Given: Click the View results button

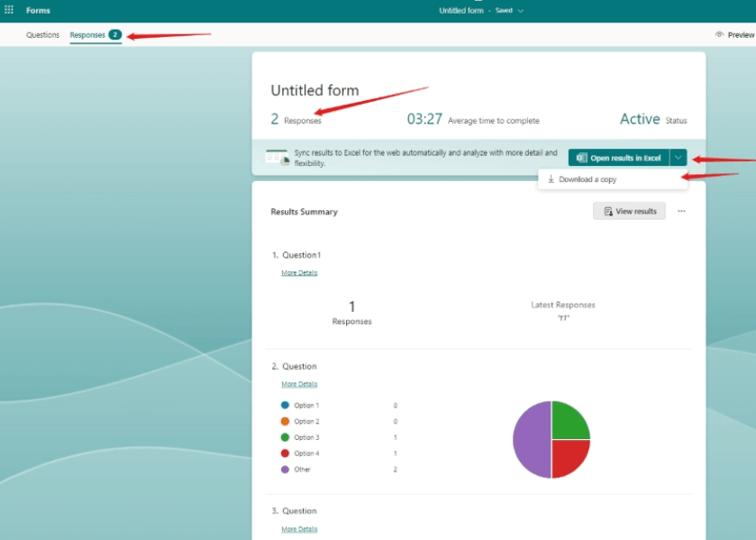Looking at the screenshot, I should click(629, 211).
